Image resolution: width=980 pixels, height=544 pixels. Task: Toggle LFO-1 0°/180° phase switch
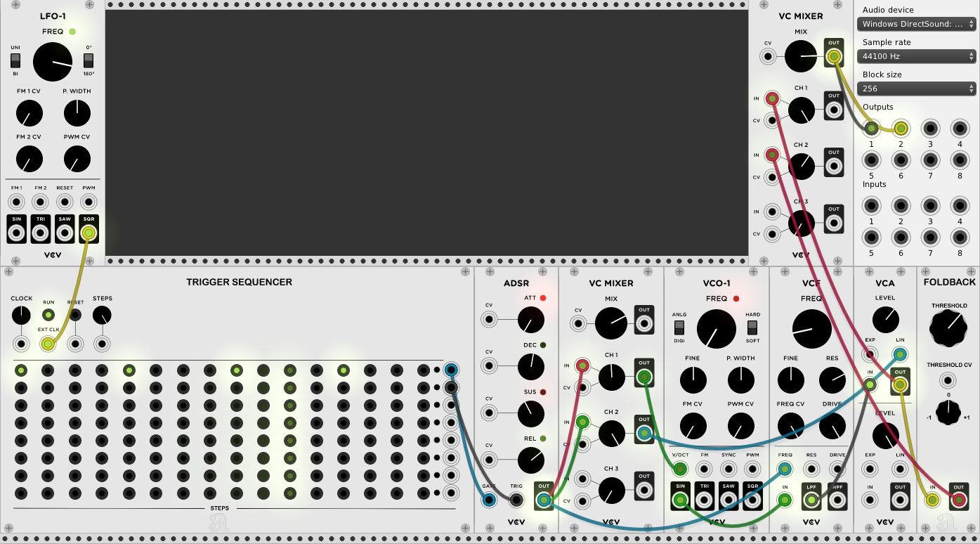pos(89,60)
